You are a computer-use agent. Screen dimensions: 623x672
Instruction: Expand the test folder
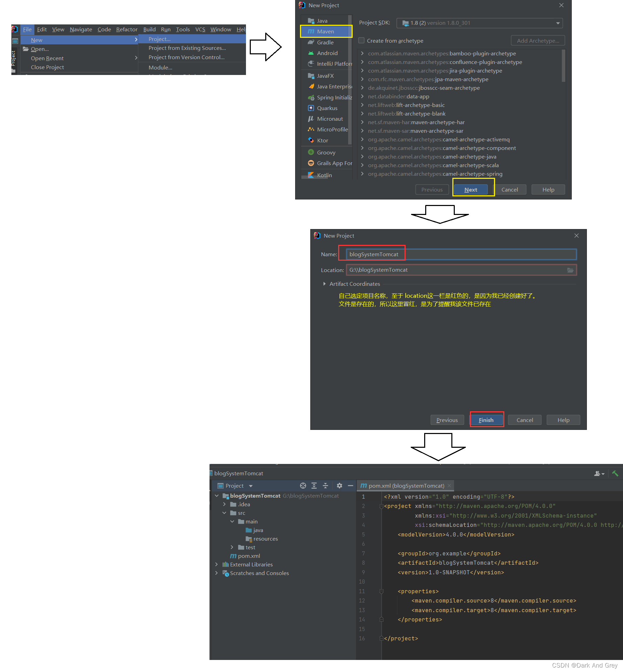coord(232,547)
